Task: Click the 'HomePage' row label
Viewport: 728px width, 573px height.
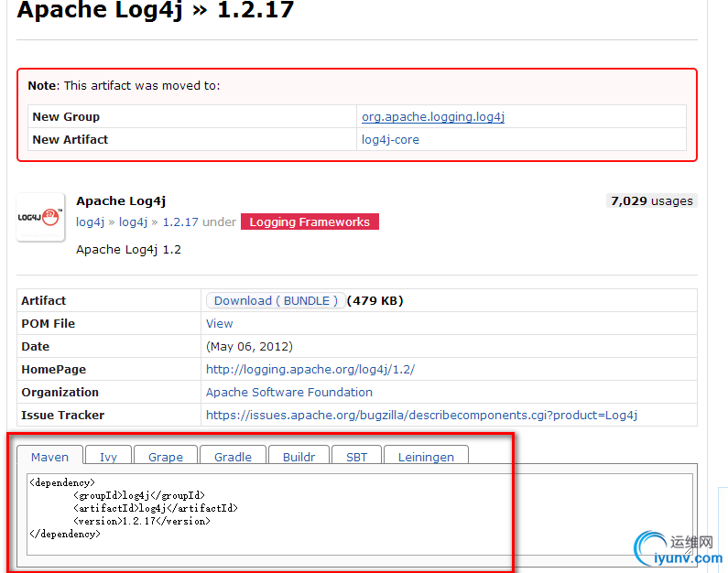Action: click(x=53, y=369)
